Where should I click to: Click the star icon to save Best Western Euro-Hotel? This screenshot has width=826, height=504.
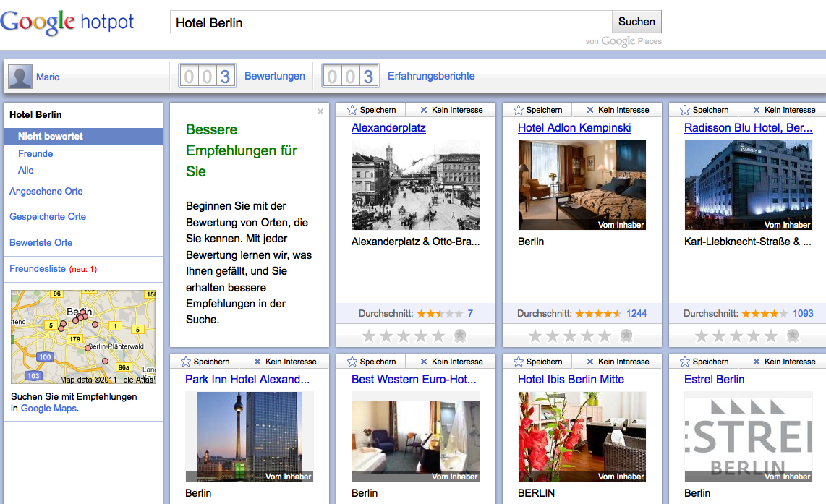pyautogui.click(x=352, y=362)
